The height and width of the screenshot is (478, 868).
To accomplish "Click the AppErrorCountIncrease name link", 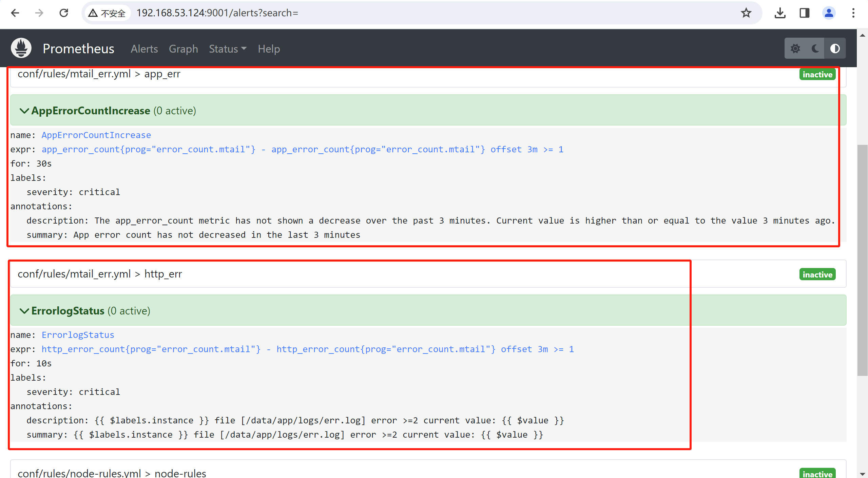I will point(96,135).
